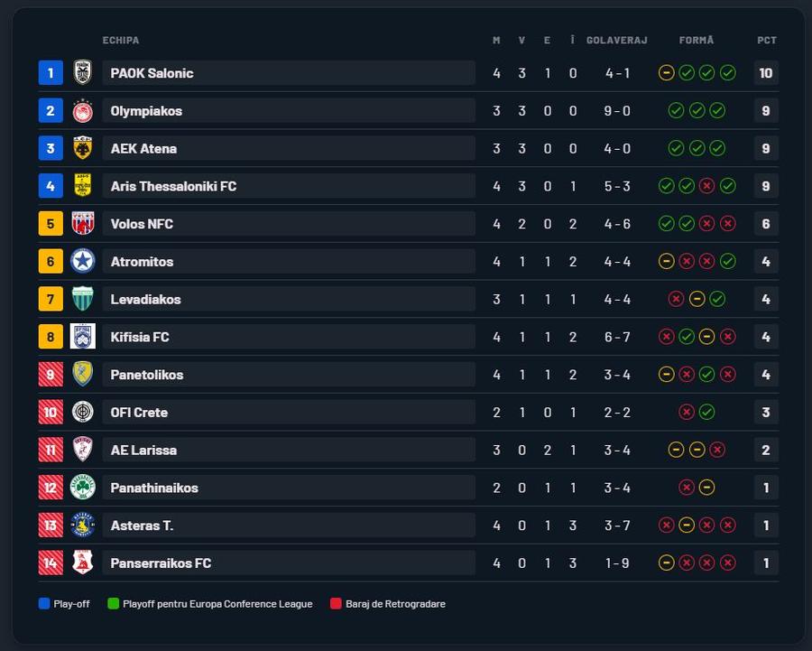Open the Levadiakos team row
The width and height of the screenshot is (812, 651).
(x=408, y=299)
